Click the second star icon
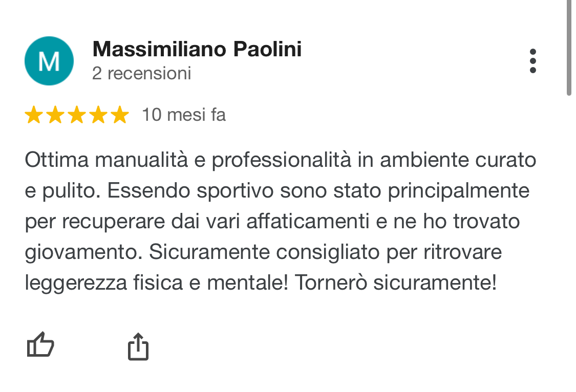 tap(55, 115)
